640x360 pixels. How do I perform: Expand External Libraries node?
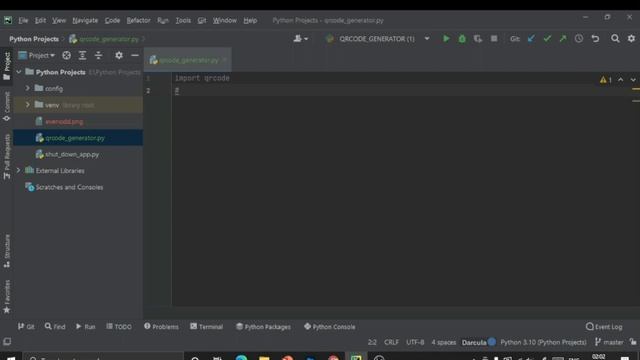[18, 171]
